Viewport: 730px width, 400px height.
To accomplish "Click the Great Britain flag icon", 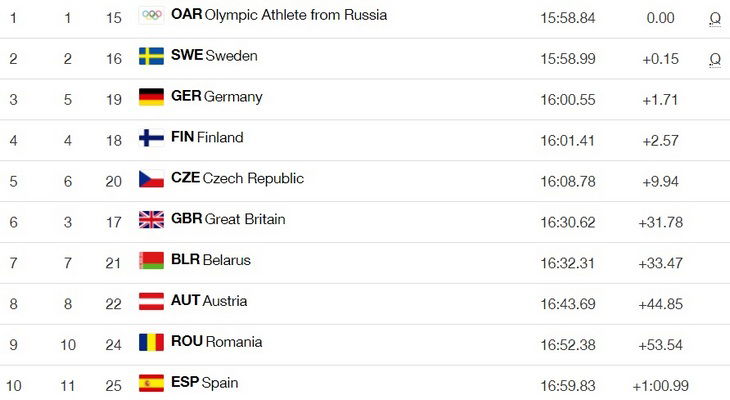I will point(151,219).
